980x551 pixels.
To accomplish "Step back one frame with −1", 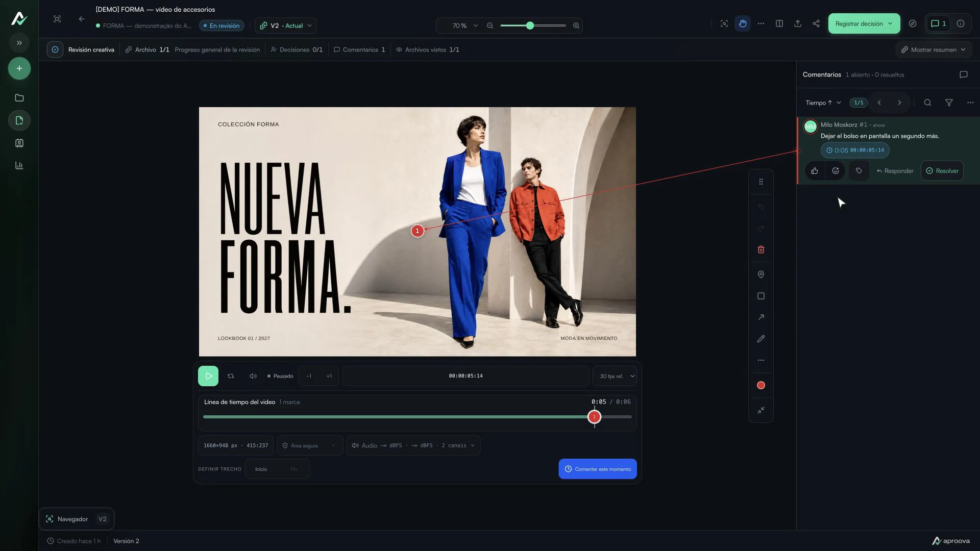I will pos(309,376).
